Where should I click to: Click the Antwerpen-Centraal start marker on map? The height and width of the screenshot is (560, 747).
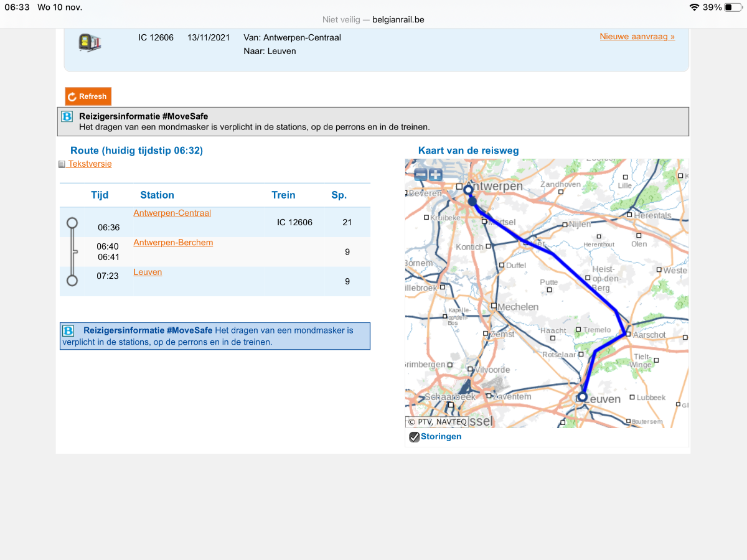[x=467, y=190]
